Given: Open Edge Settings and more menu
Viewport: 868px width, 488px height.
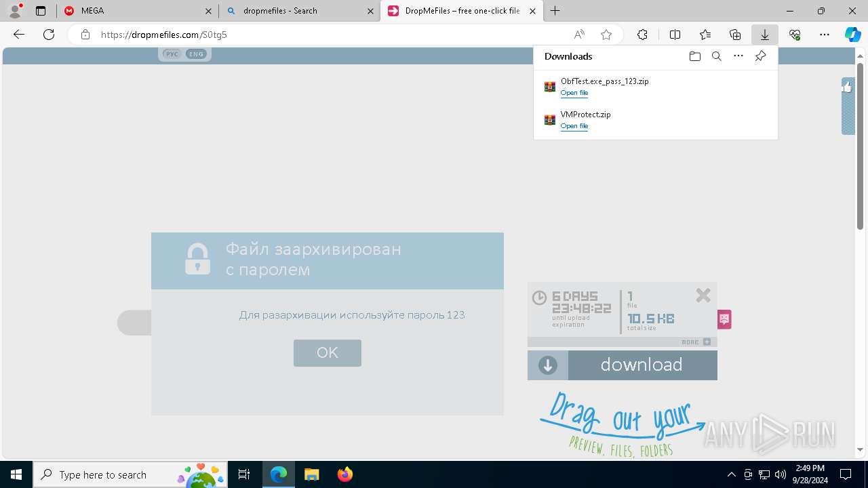Looking at the screenshot, I should pyautogui.click(x=825, y=35).
